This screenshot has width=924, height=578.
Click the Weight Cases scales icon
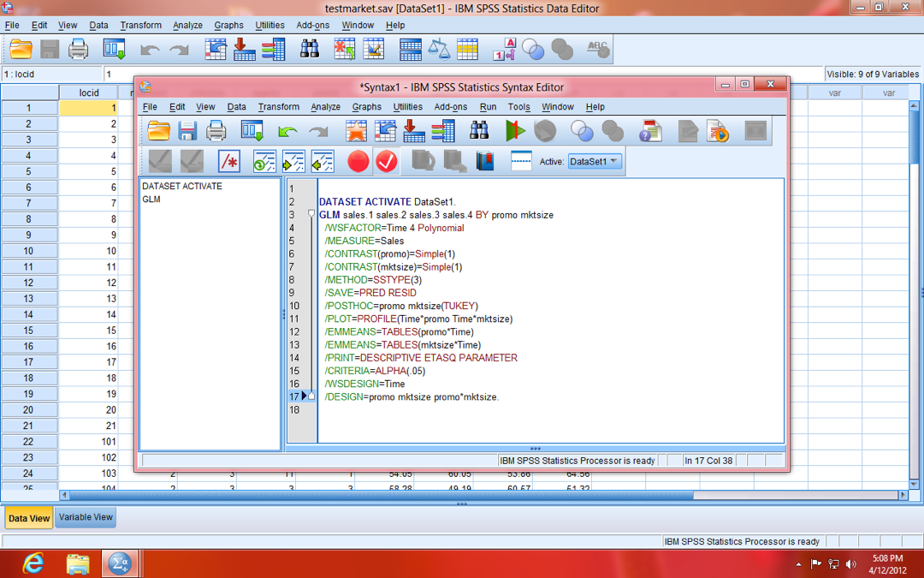(x=438, y=49)
